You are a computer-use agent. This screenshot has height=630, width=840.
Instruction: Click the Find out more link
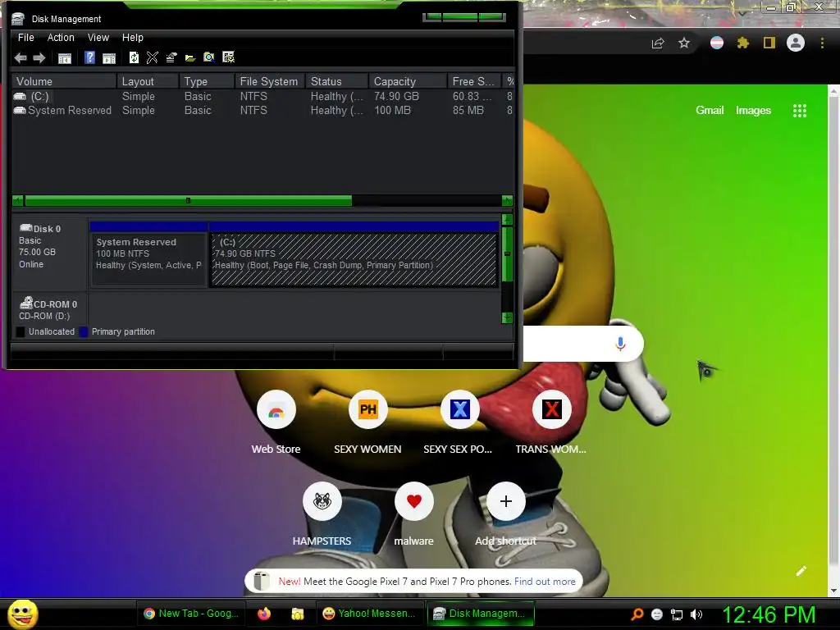[545, 582]
